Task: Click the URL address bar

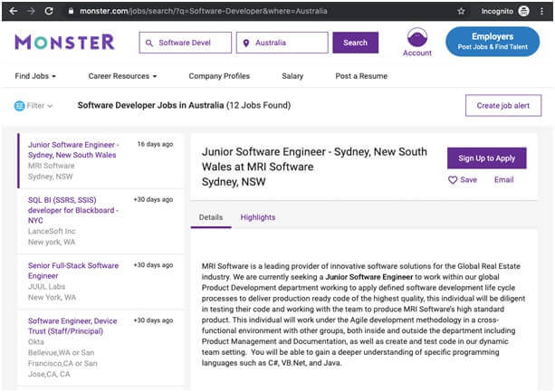Action: 203,11
